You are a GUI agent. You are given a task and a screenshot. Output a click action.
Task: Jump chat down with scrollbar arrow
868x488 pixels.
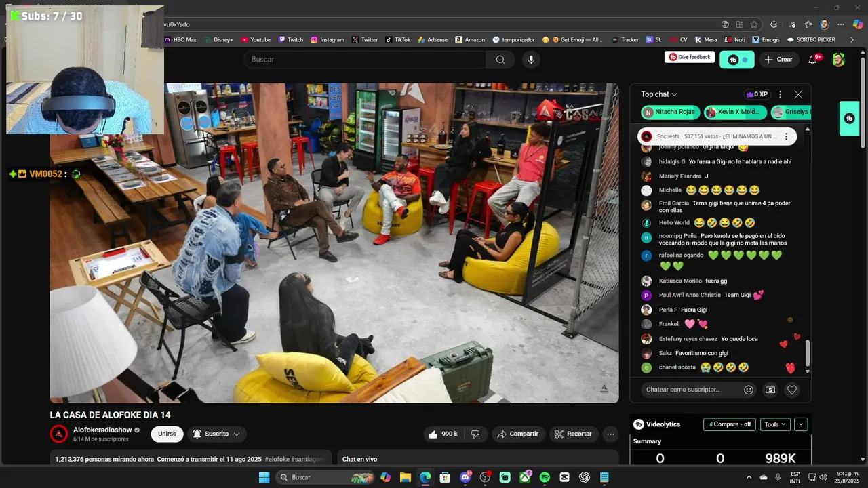click(x=807, y=371)
